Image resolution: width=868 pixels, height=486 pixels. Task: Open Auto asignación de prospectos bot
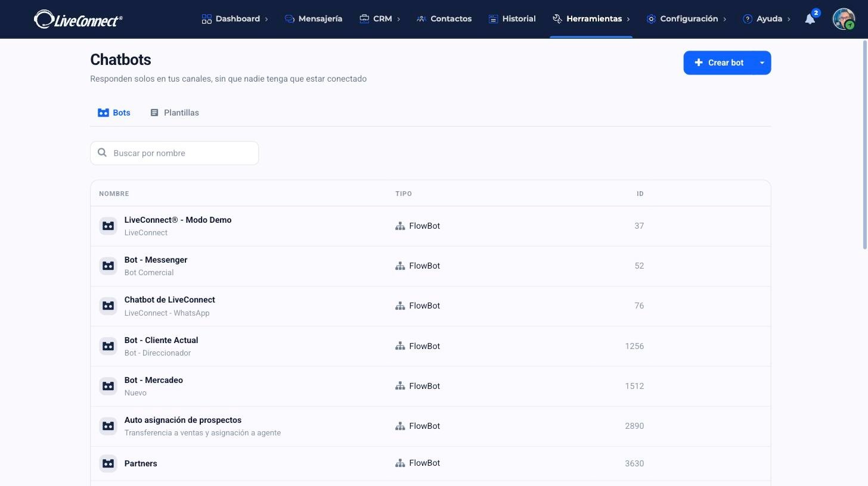coord(182,420)
